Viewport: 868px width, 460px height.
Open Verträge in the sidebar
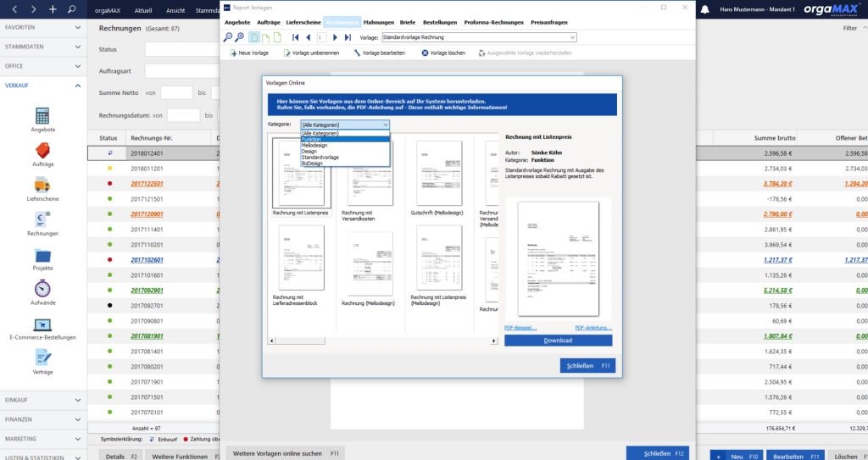click(42, 363)
